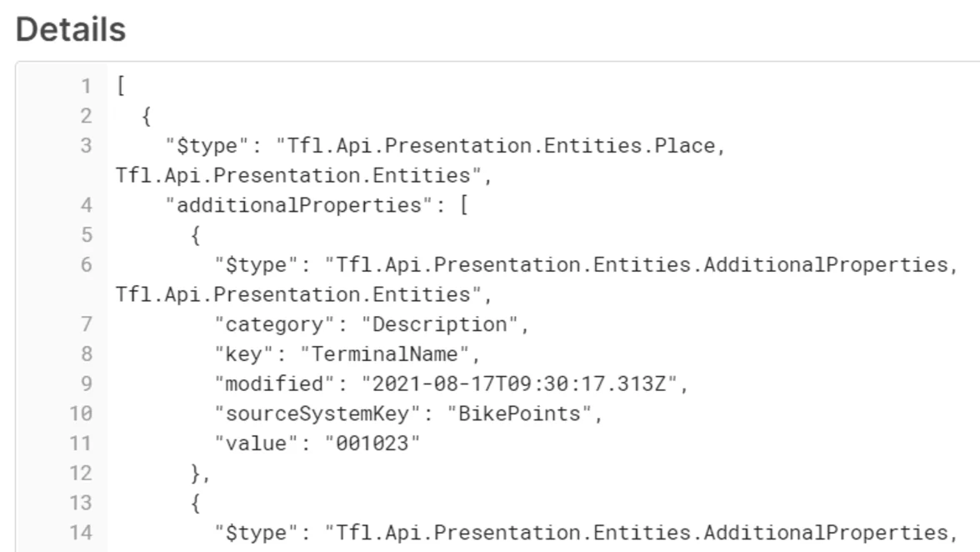Click the opening curly brace on line 2

(147, 117)
